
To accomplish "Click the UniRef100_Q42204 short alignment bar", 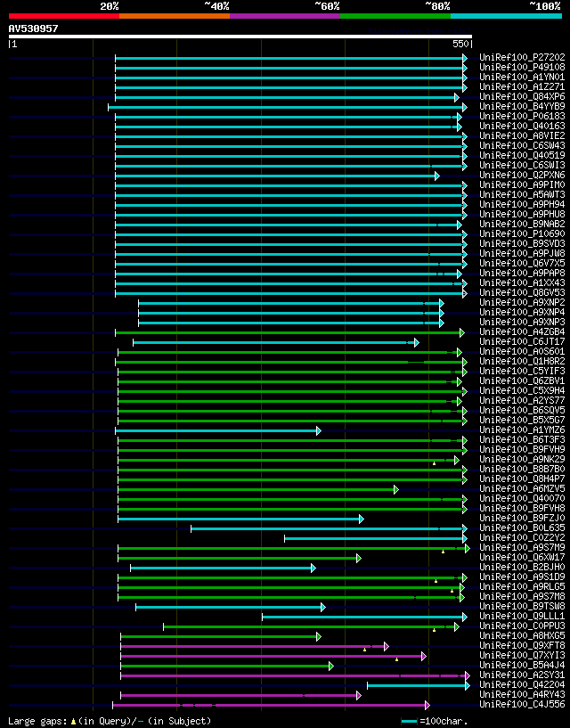I will pyautogui.click(x=418, y=685).
